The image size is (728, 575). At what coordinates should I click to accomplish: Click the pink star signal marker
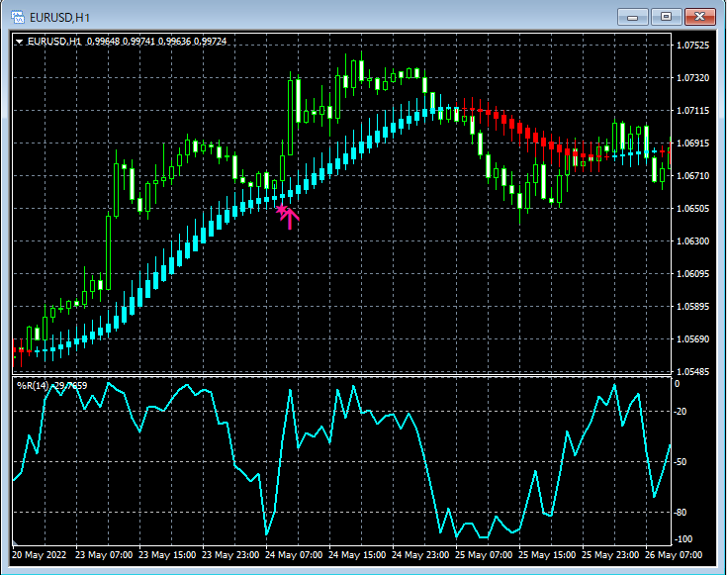pyautogui.click(x=281, y=210)
